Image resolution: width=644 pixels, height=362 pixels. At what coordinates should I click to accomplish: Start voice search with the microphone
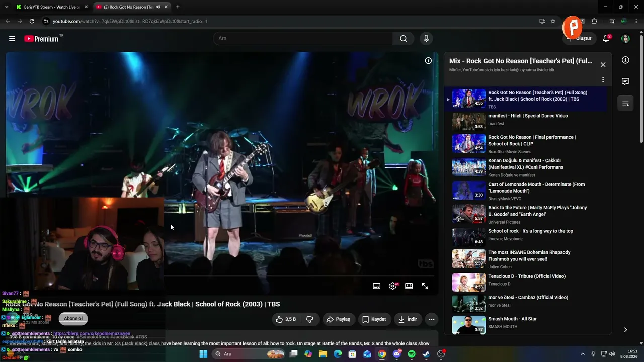coord(426,39)
